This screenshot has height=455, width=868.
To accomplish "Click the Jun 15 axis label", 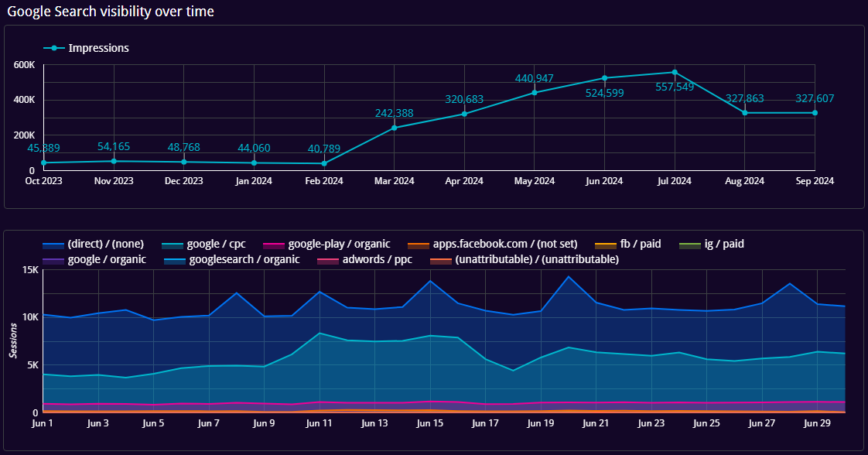I will click(x=430, y=423).
